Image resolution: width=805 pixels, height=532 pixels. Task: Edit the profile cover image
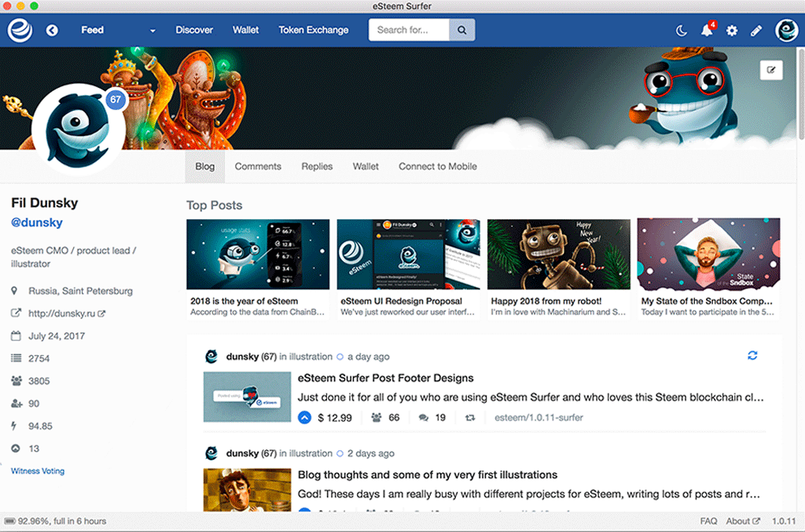click(x=771, y=70)
